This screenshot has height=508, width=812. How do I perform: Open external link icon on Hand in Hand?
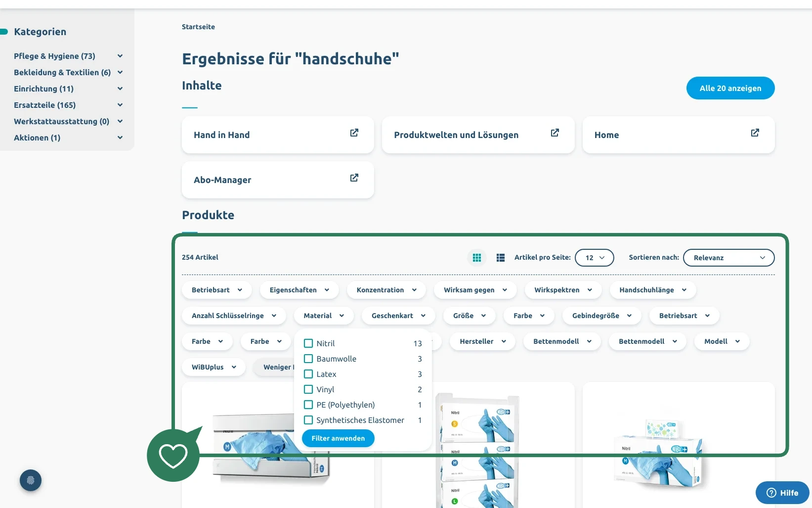(x=354, y=133)
